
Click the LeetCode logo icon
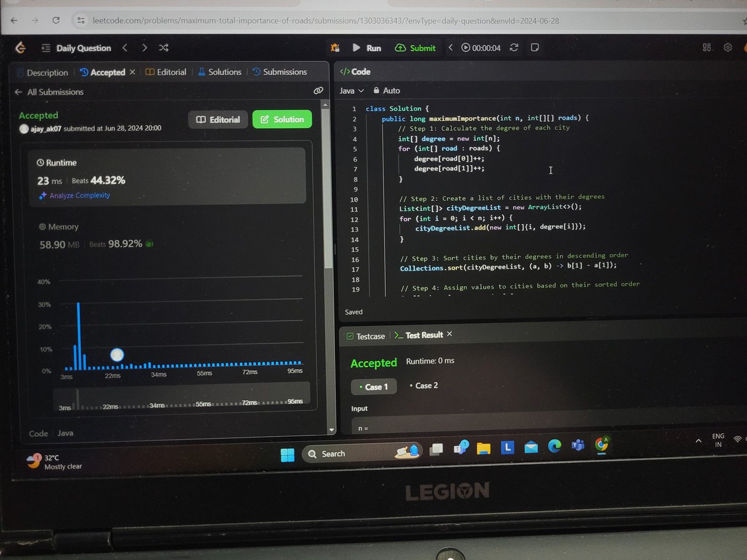(21, 48)
